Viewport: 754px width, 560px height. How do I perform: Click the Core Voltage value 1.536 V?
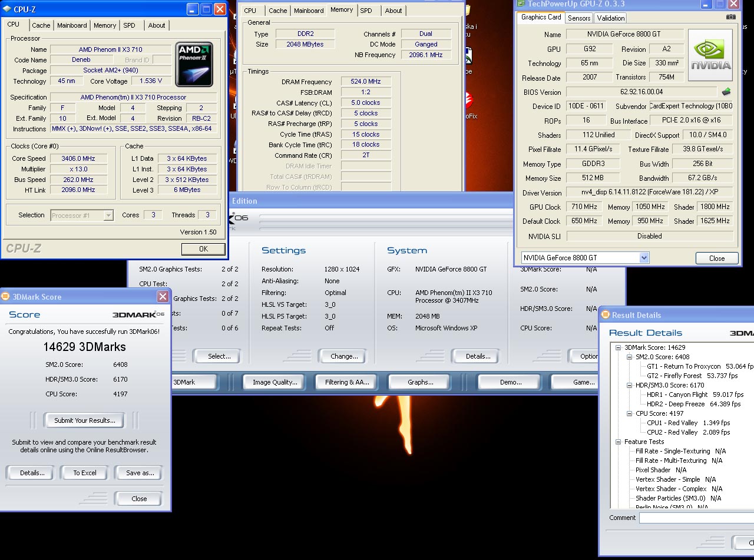[x=151, y=81]
